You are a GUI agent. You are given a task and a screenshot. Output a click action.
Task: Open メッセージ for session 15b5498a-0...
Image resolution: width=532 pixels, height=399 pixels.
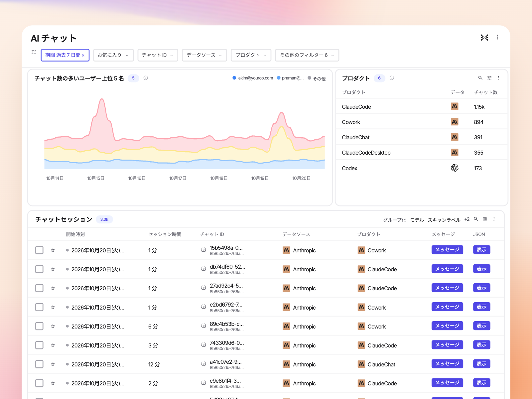click(x=447, y=250)
